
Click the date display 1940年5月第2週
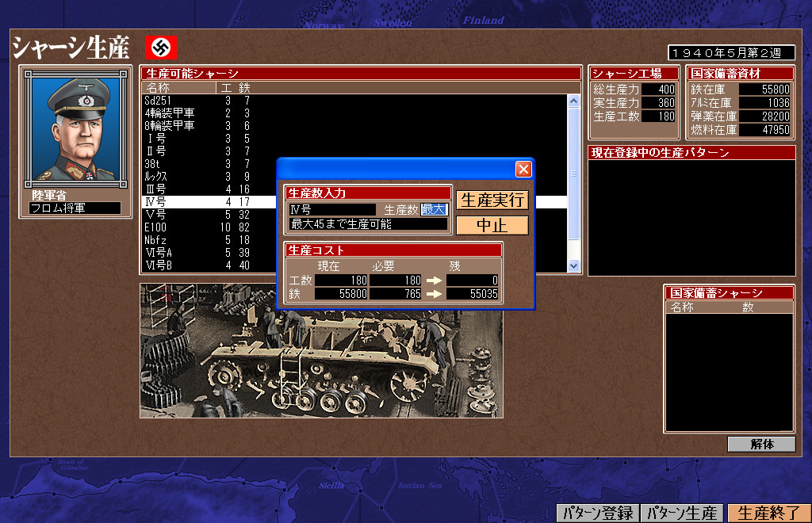pos(731,53)
